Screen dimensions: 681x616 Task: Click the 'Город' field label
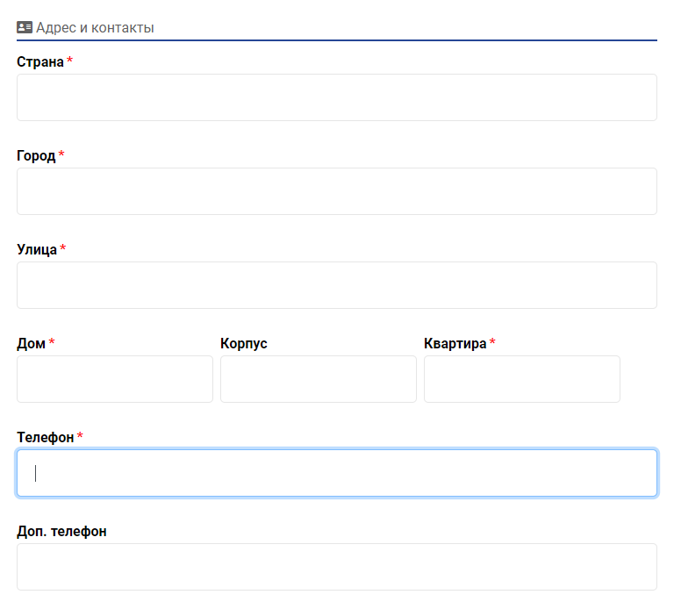36,156
